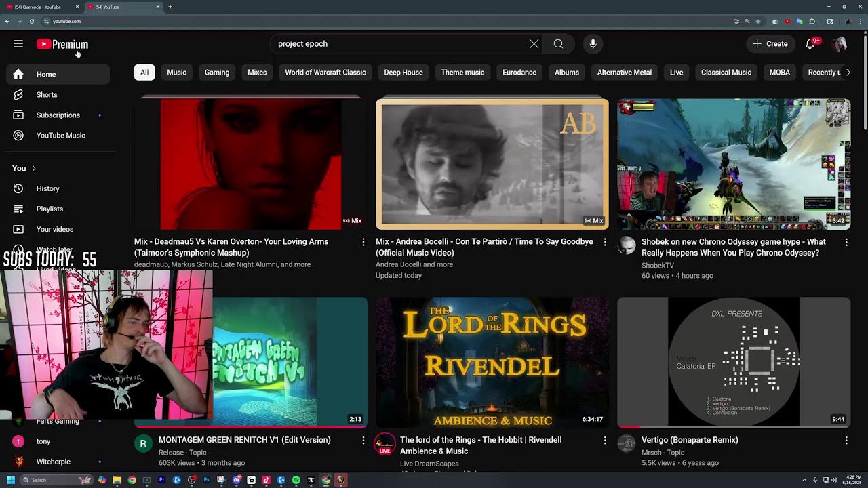Select the Classical Music filter chip
The image size is (868, 488).
[726, 73]
